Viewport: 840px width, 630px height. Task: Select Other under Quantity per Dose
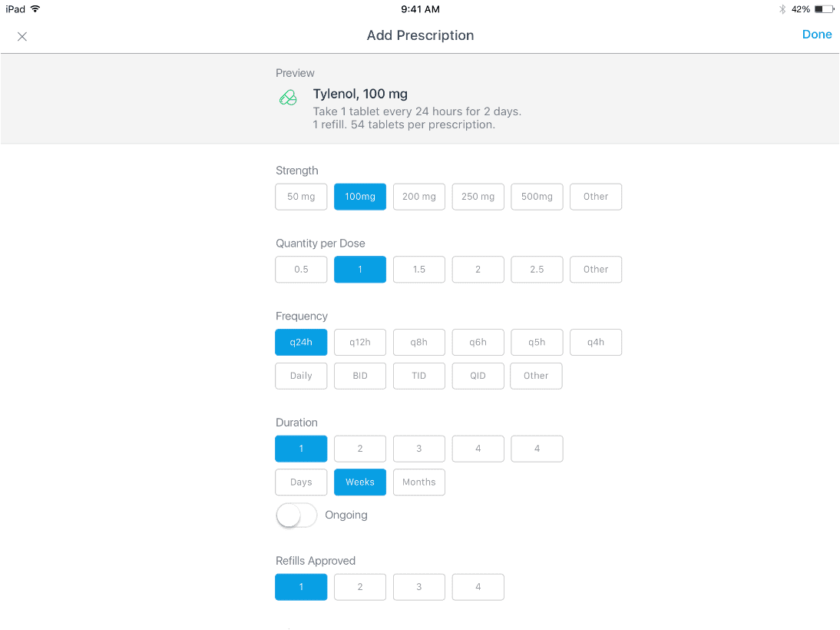click(x=596, y=269)
